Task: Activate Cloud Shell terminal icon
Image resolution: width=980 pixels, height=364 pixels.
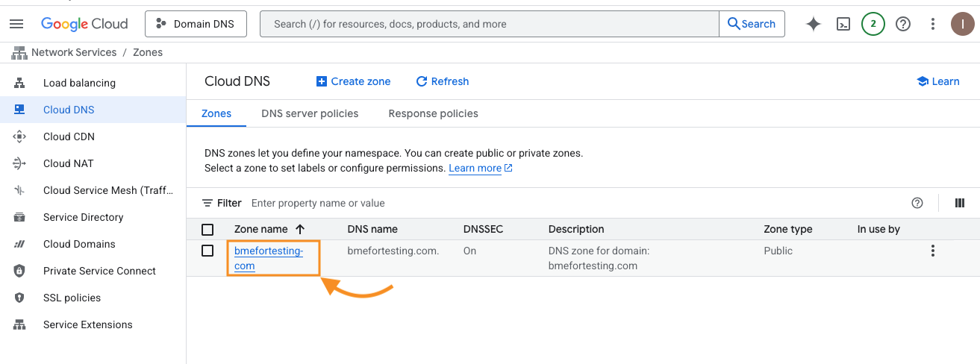Action: 843,24
